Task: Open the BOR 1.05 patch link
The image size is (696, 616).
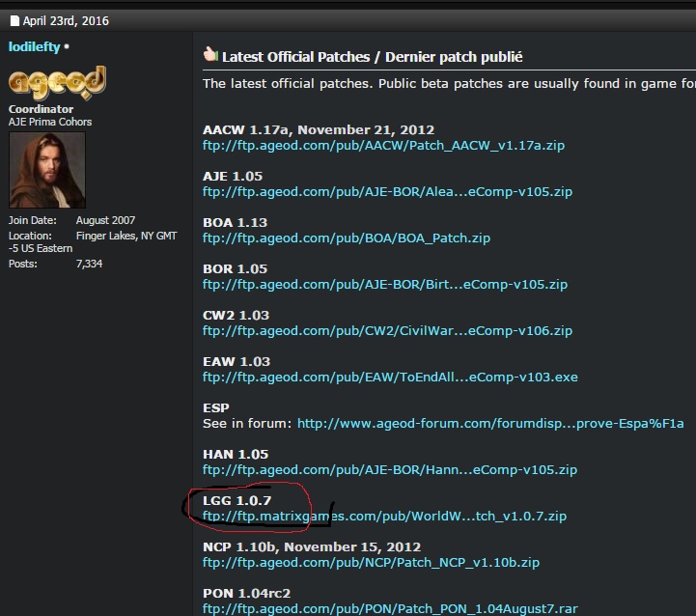Action: pyautogui.click(x=384, y=285)
